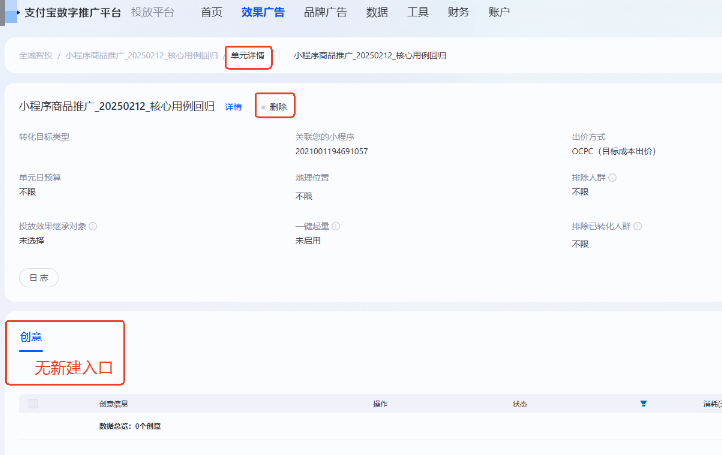722x455 pixels.
Task: Click the 投放平台 label in header
Action: tap(152, 12)
